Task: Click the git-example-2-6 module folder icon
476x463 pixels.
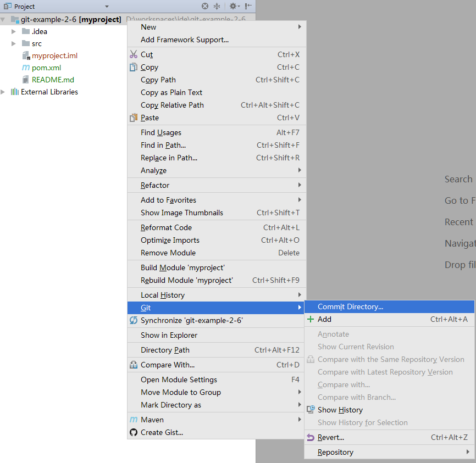Action: point(15,19)
